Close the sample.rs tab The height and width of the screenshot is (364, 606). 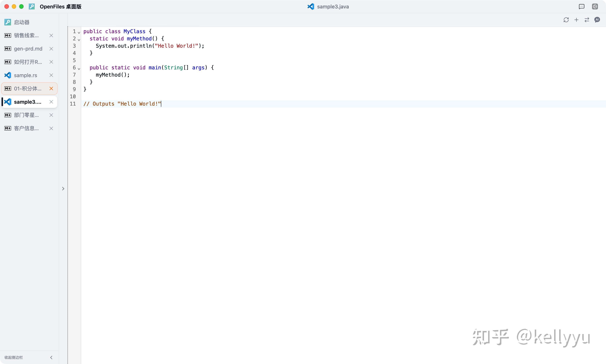tap(51, 75)
